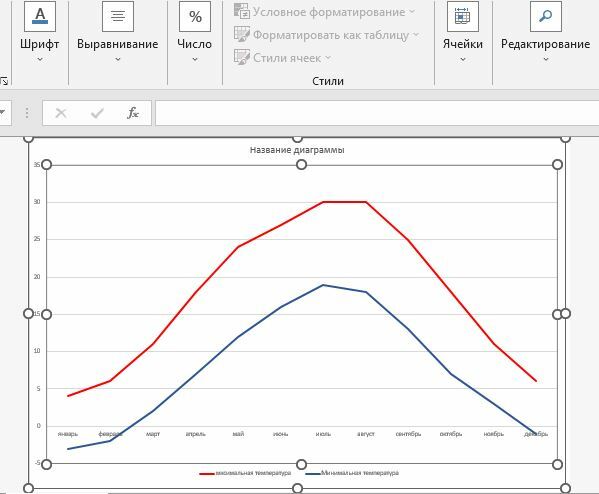Click the plot area bottom-right handle
This screenshot has height=494, width=599.
click(x=557, y=465)
